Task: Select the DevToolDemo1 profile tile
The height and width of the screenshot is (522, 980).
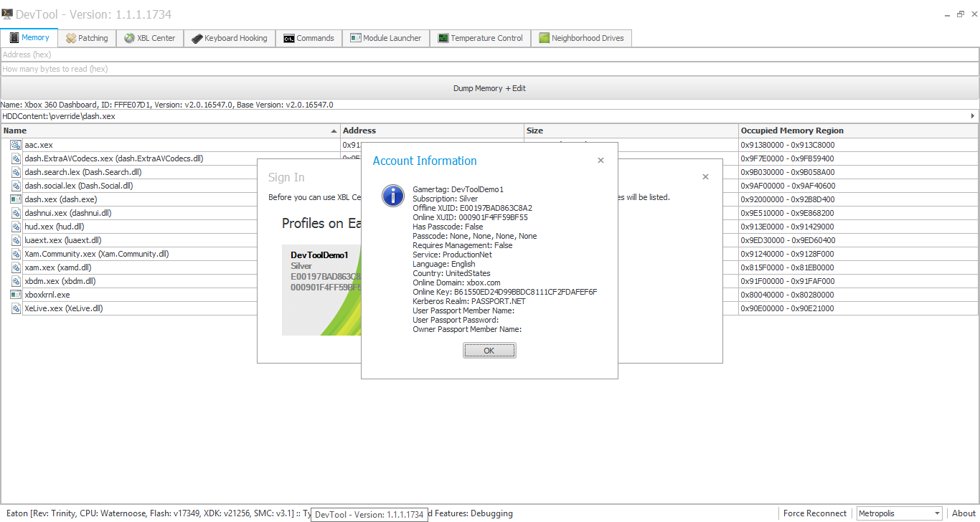Action: [x=322, y=290]
